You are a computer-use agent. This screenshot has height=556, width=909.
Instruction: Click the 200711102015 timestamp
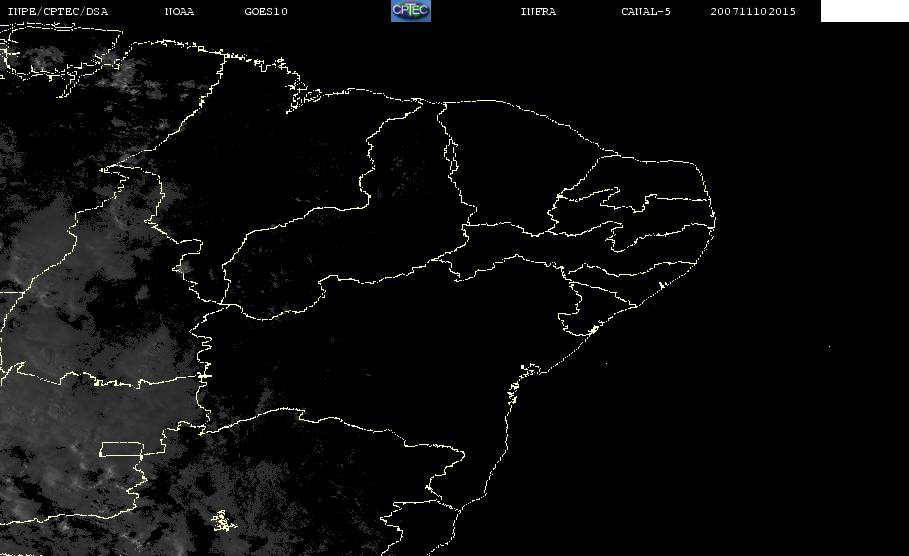point(753,12)
